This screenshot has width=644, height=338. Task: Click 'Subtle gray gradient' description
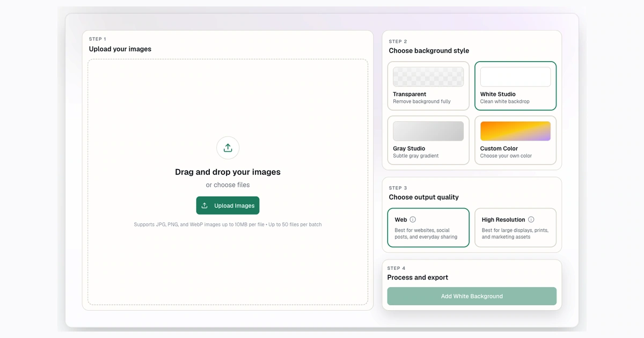click(416, 156)
